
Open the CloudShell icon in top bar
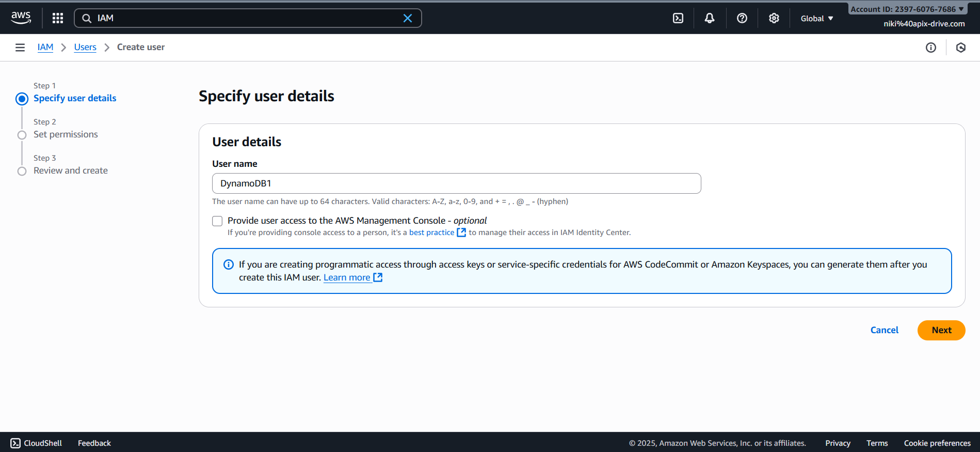tap(678, 18)
